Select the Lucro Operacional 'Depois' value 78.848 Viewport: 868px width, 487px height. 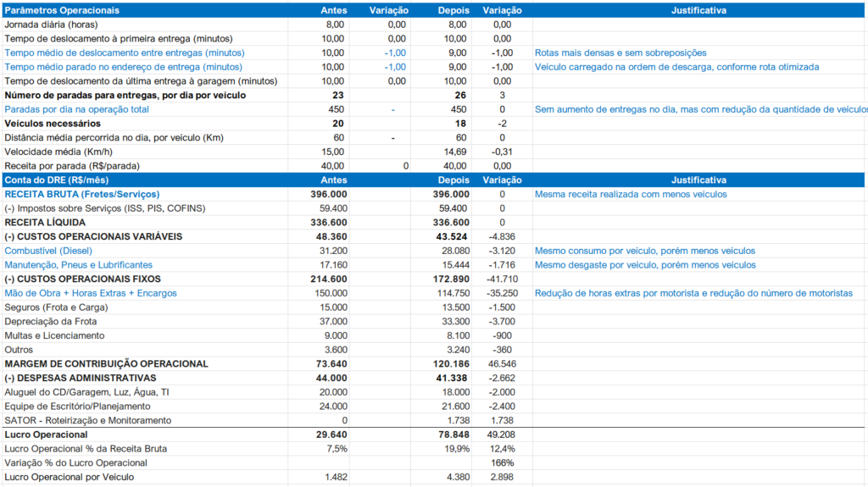(x=452, y=434)
